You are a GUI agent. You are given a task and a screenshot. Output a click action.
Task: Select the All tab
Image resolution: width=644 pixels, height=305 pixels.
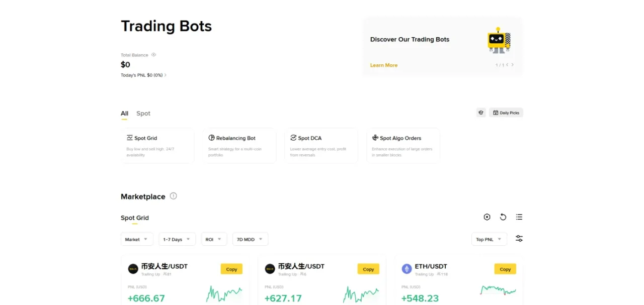point(124,114)
